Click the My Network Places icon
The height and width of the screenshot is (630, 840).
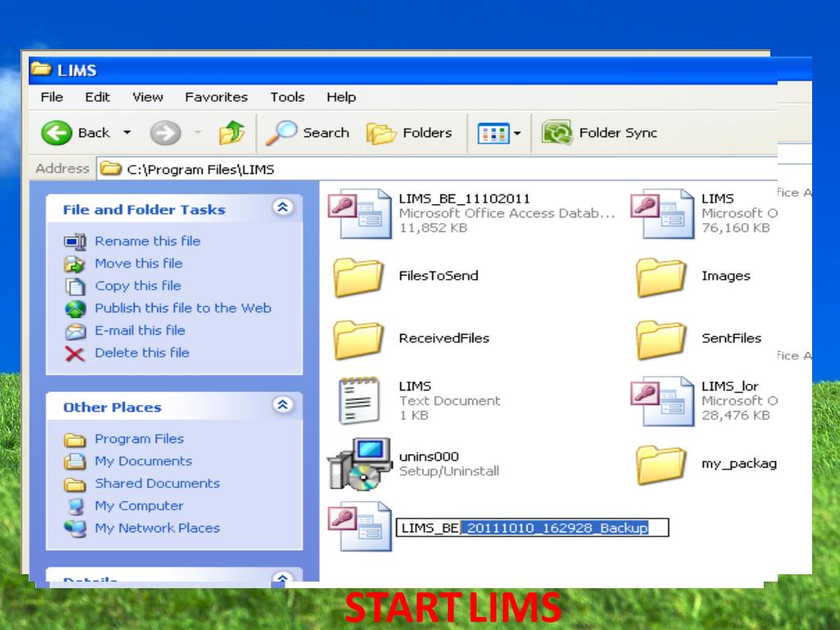75,529
